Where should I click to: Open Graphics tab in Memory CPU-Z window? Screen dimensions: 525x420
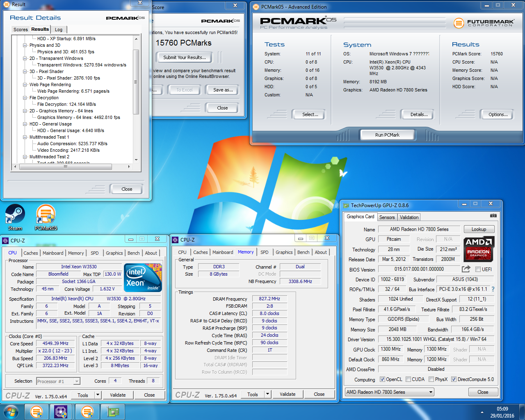[x=284, y=252]
